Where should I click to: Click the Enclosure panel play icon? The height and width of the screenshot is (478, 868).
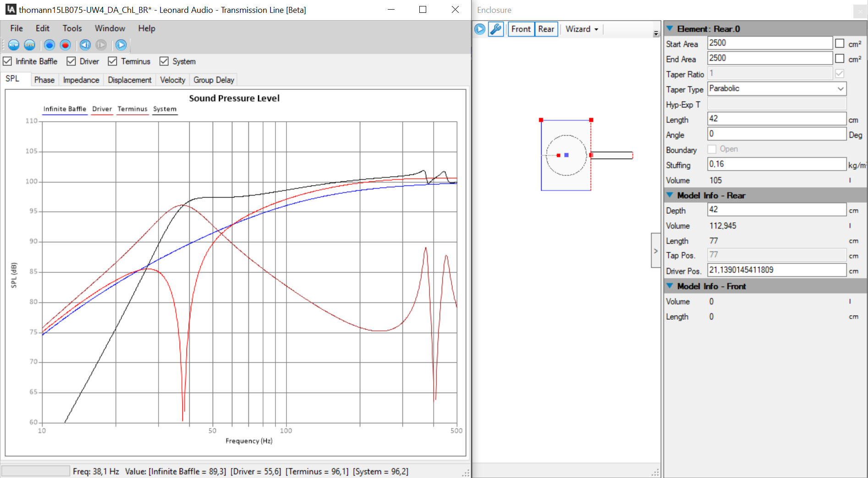point(480,29)
